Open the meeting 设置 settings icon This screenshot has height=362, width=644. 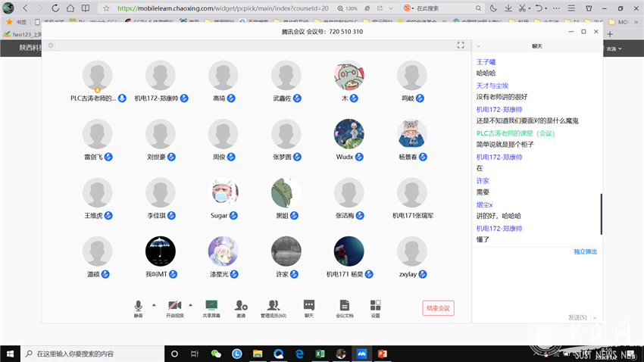(x=375, y=307)
